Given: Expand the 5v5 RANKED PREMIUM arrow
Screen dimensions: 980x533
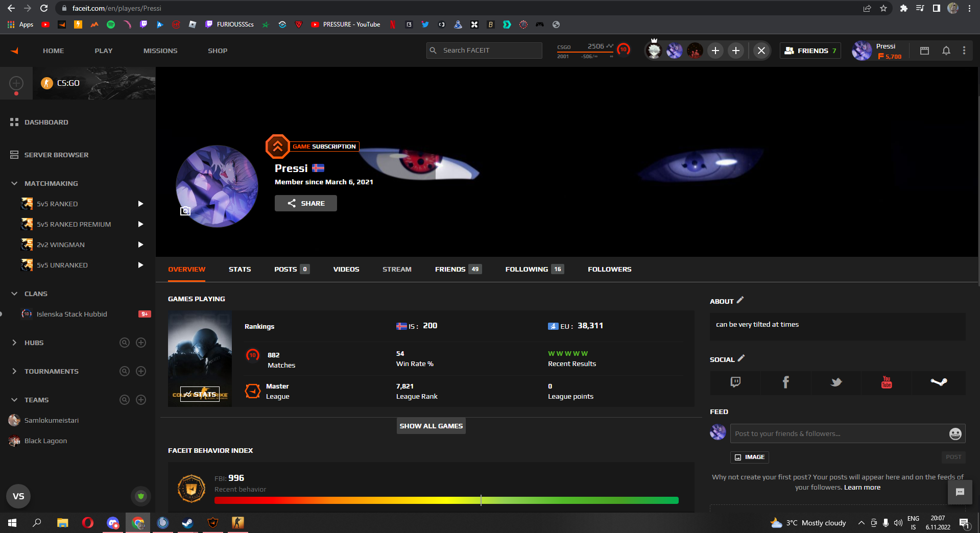Looking at the screenshot, I should (x=140, y=224).
